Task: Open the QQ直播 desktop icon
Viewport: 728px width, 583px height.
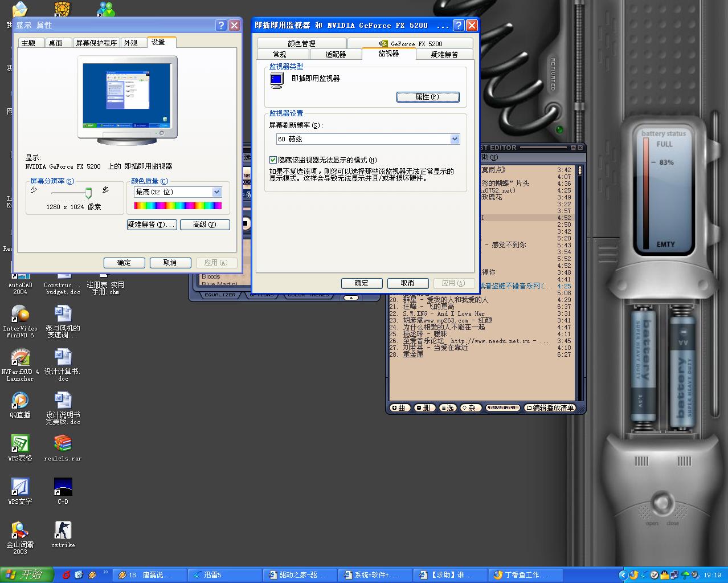Action: [20, 401]
